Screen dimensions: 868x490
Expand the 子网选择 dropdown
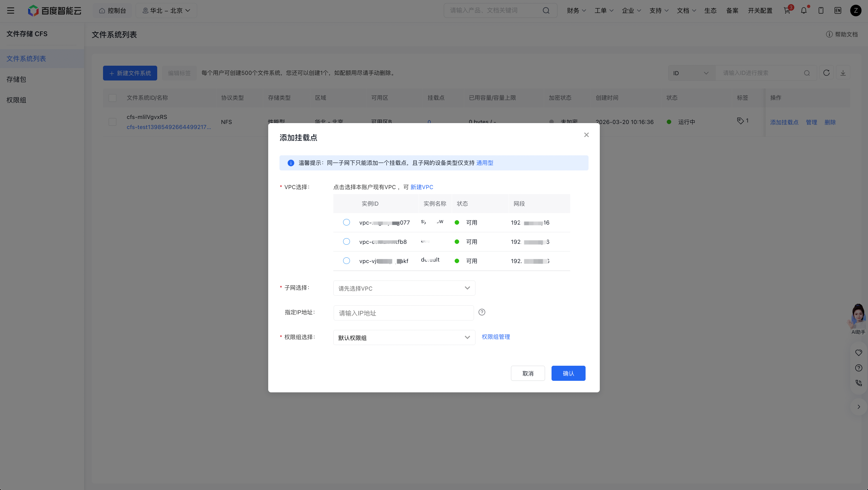click(404, 288)
